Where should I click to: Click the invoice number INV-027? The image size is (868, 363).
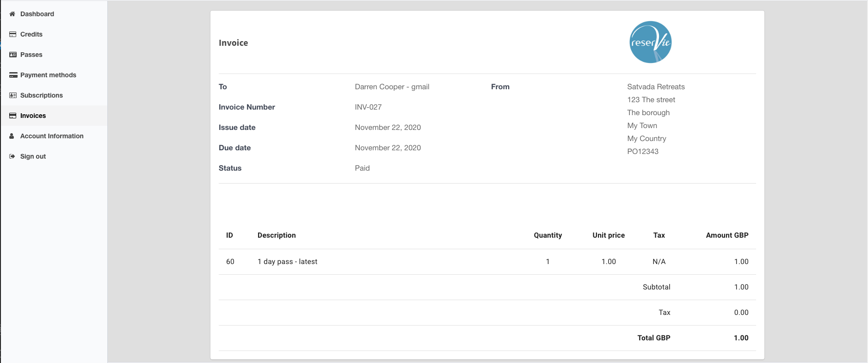[x=368, y=107]
